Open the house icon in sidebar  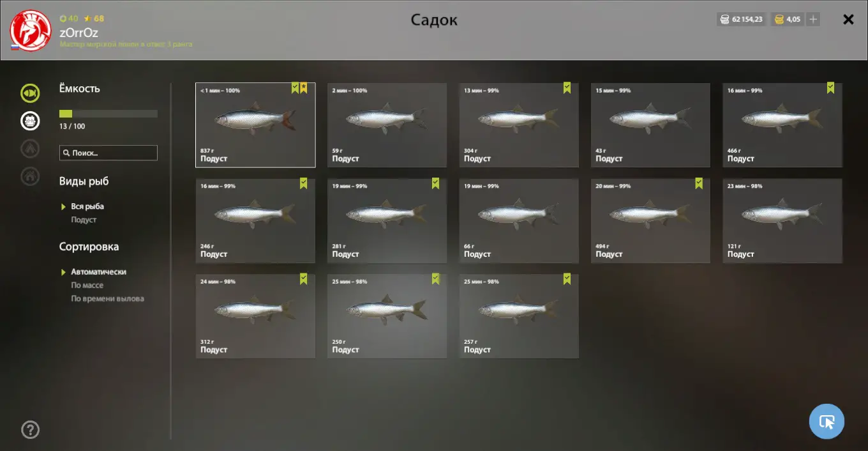pos(30,176)
